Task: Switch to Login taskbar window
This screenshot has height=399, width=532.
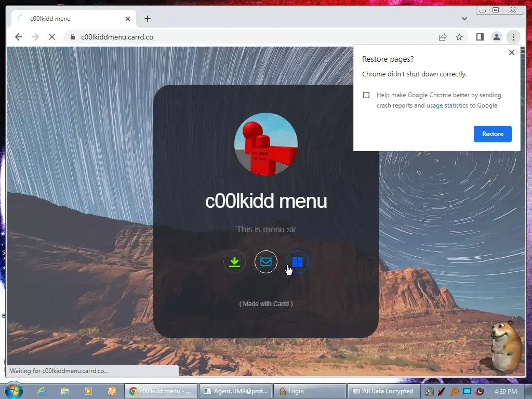Action: [310, 391]
